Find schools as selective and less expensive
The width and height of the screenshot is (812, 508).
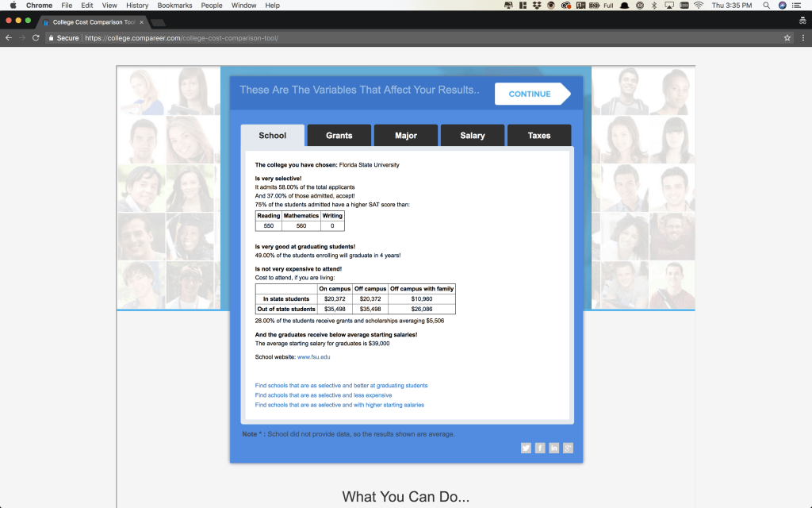click(324, 395)
